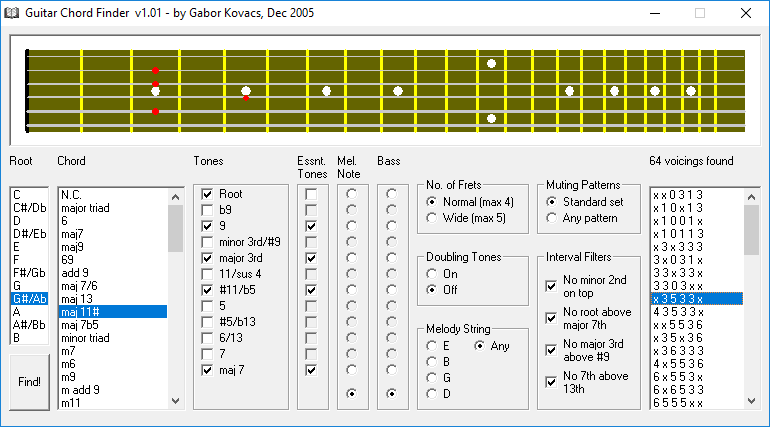Click the voicings list scroll-down arrow
The height and width of the screenshot is (427, 770).
[x=751, y=401]
